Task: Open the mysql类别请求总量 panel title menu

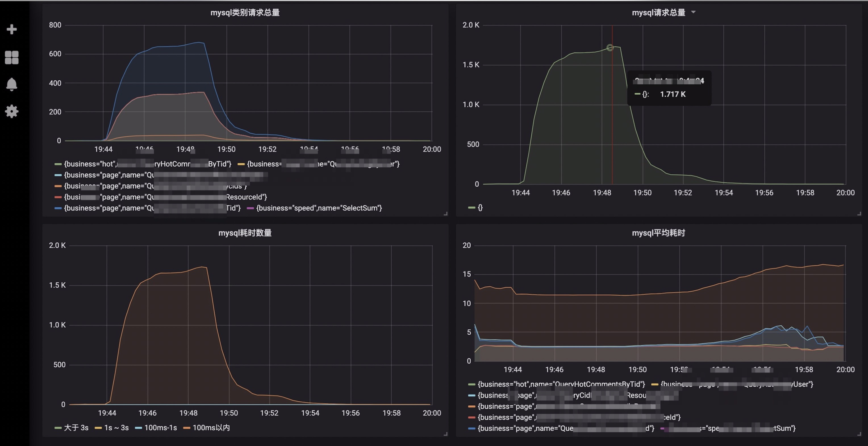Action: [x=245, y=12]
